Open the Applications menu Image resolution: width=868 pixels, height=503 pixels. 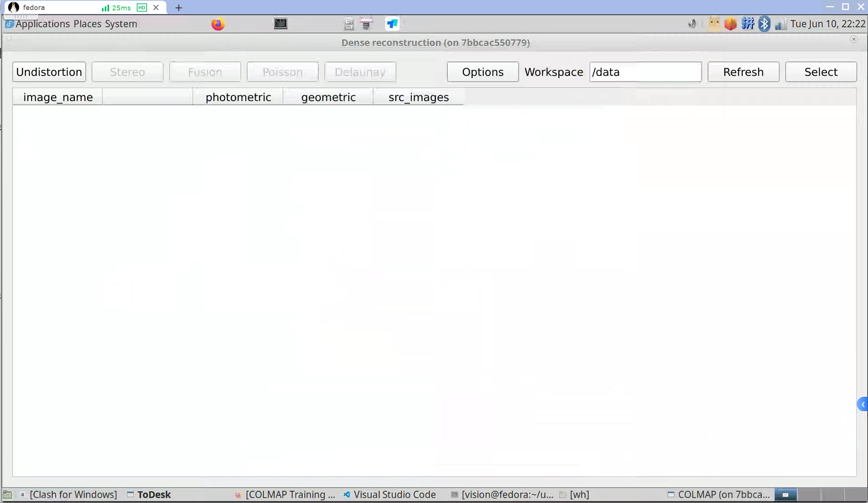click(42, 24)
